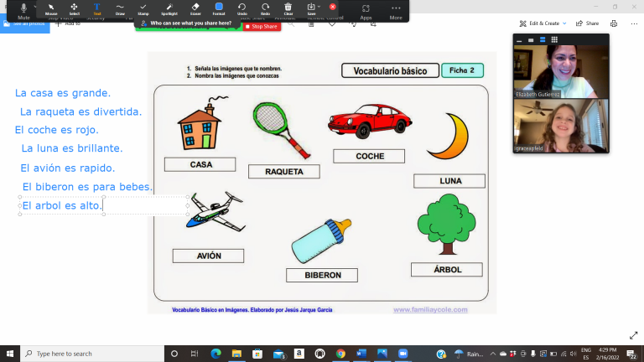Screen dimensions: 644x362
Task: Print the photo using printer icon
Action: (614, 23)
